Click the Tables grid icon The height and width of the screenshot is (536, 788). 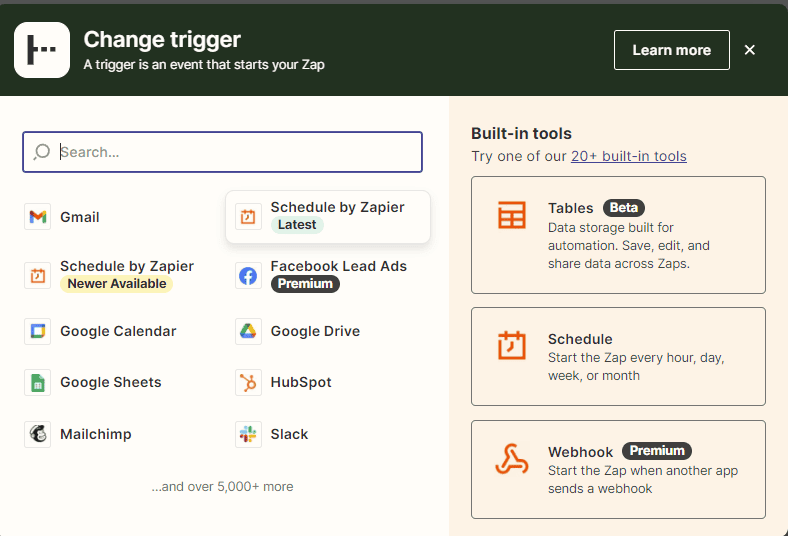pos(512,215)
